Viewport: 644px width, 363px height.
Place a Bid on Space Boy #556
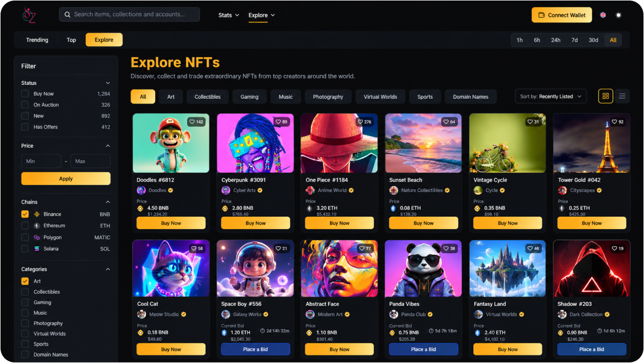[x=255, y=349]
